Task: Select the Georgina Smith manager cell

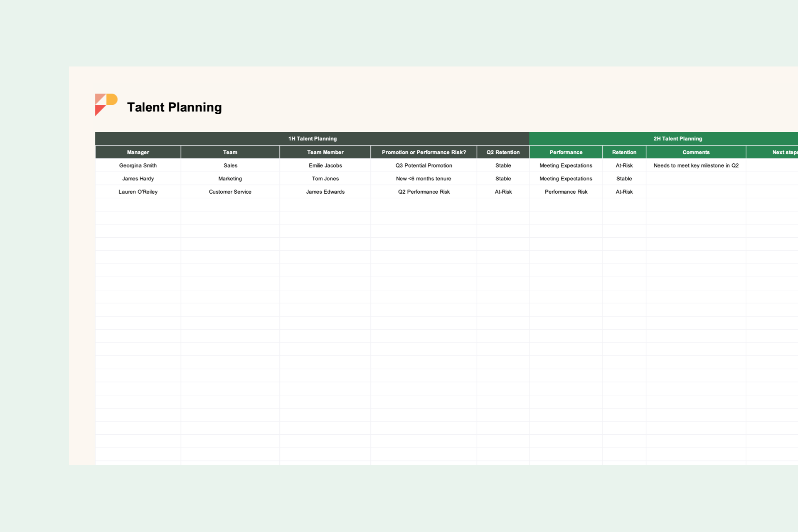Action: (x=138, y=165)
